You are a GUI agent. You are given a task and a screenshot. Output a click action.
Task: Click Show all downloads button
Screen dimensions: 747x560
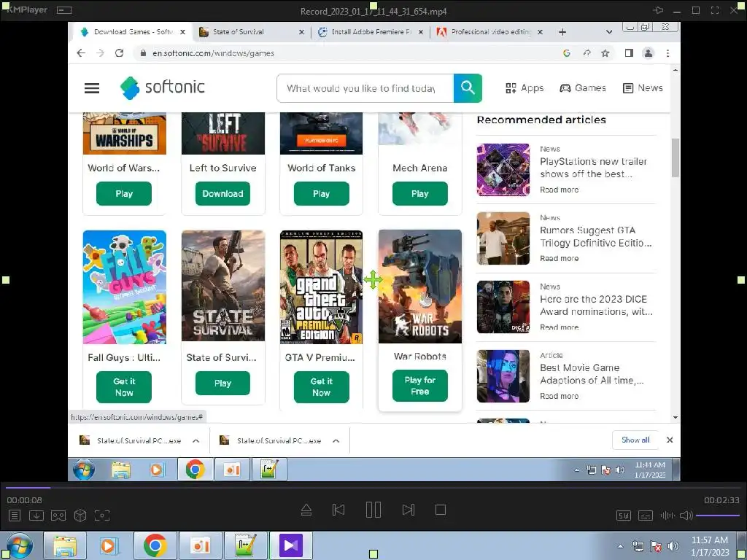pyautogui.click(x=635, y=440)
